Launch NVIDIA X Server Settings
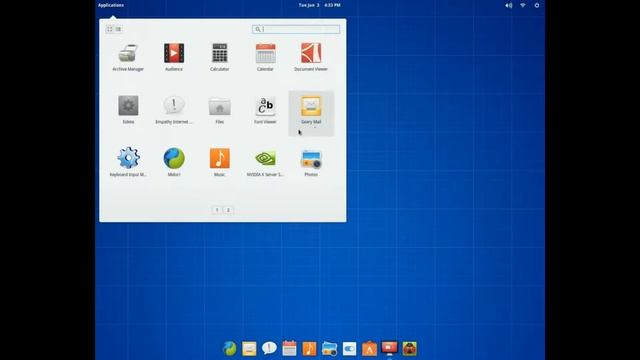640x360 pixels. tap(265, 162)
